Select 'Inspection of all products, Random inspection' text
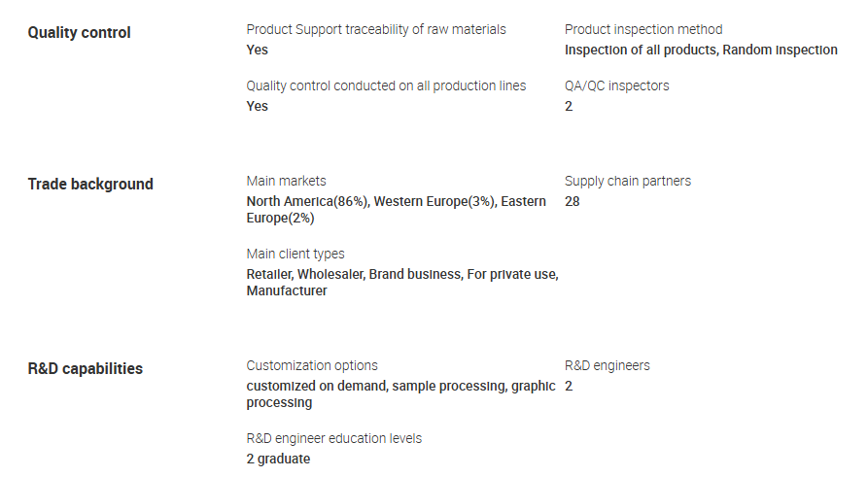Viewport: 868px width, 477px height. (701, 50)
